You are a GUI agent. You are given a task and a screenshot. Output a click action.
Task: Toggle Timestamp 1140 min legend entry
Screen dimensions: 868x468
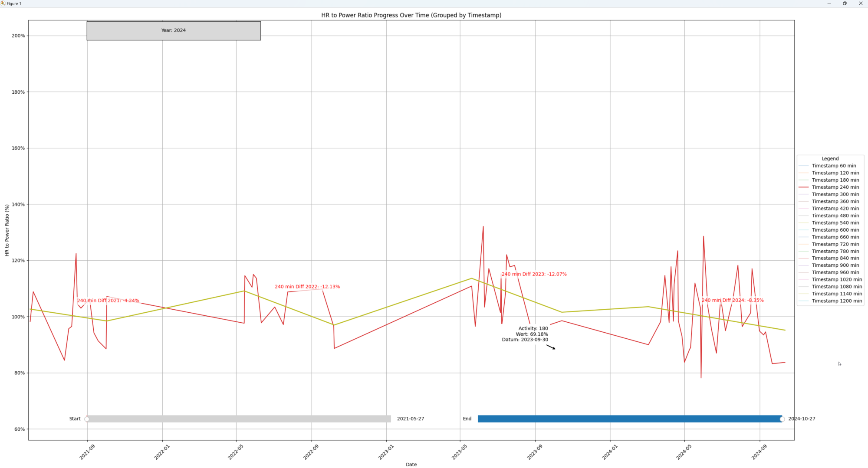pos(830,294)
